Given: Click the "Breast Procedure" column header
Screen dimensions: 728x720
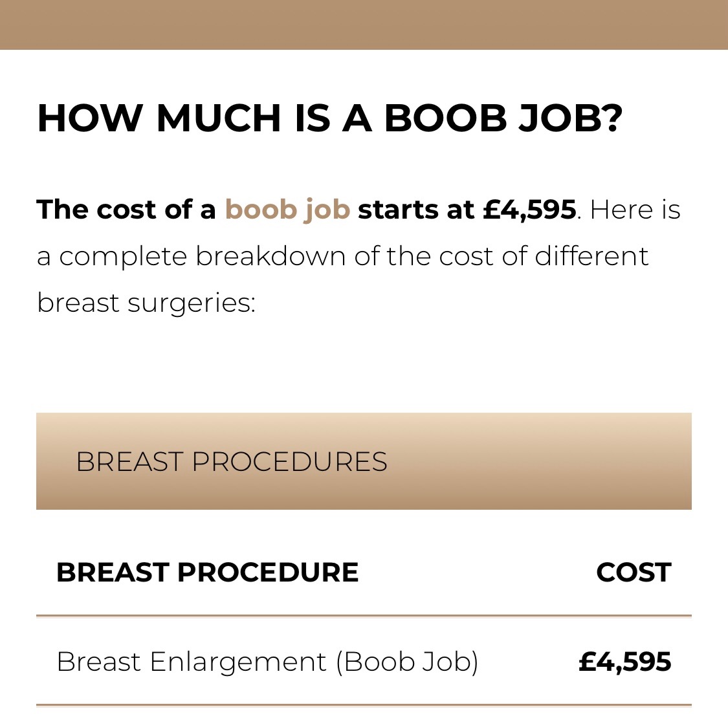Looking at the screenshot, I should click(207, 573).
